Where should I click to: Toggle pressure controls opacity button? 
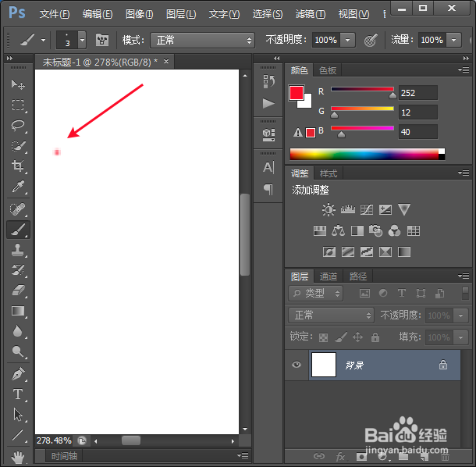(x=371, y=40)
